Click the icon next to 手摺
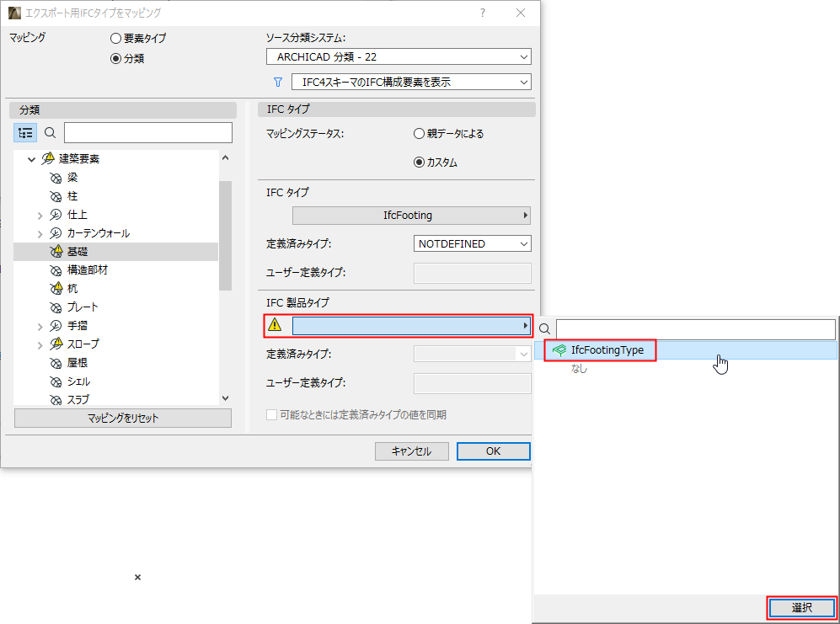The image size is (840, 624). 56,326
